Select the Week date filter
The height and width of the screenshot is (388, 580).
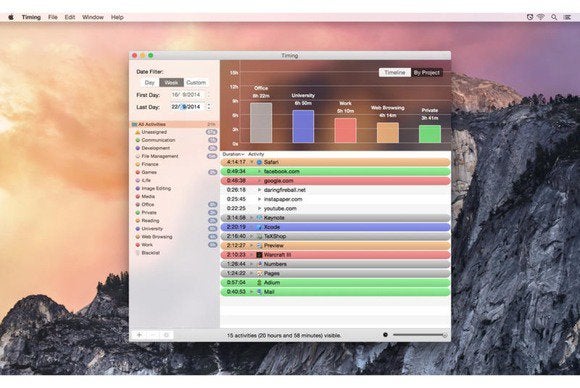171,82
